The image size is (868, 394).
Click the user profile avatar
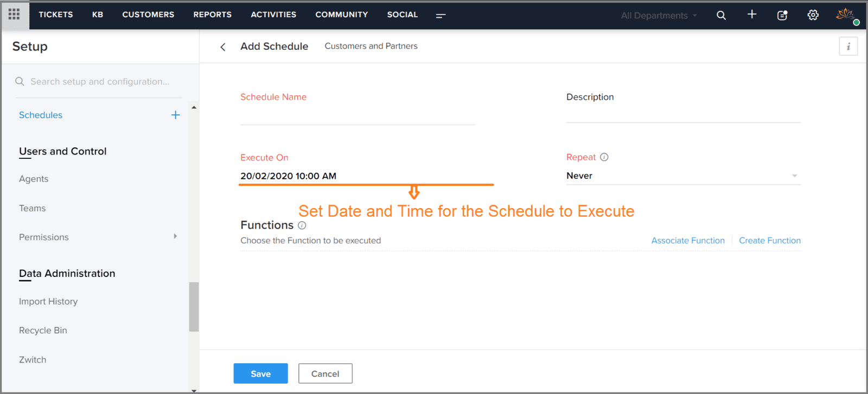click(846, 15)
